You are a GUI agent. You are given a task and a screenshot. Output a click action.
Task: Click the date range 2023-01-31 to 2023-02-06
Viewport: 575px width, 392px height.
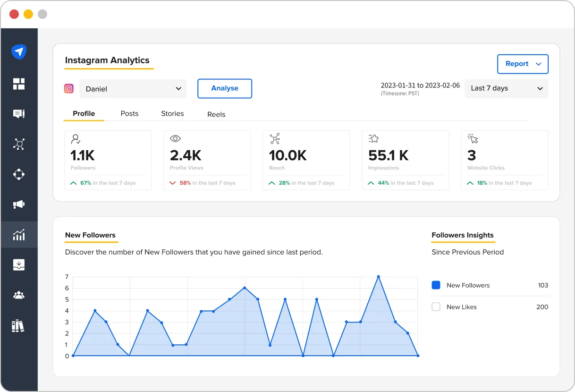point(420,85)
